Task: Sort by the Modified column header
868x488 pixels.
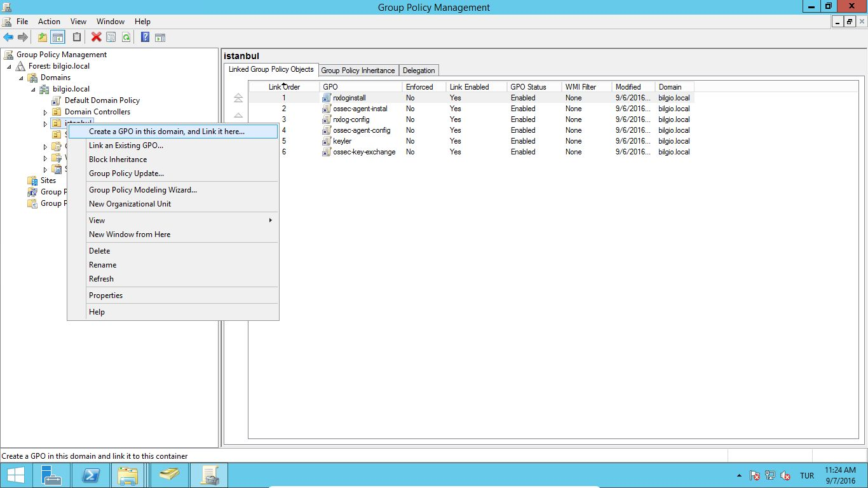Action: pos(634,87)
